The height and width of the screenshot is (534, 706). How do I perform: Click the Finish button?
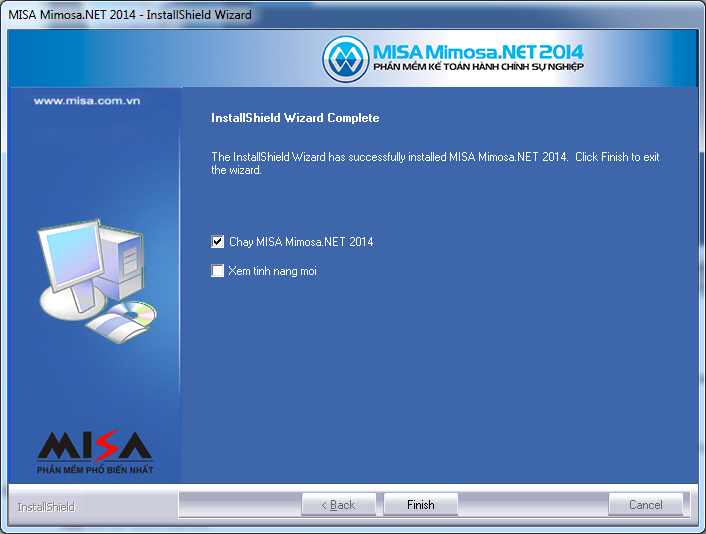(421, 504)
